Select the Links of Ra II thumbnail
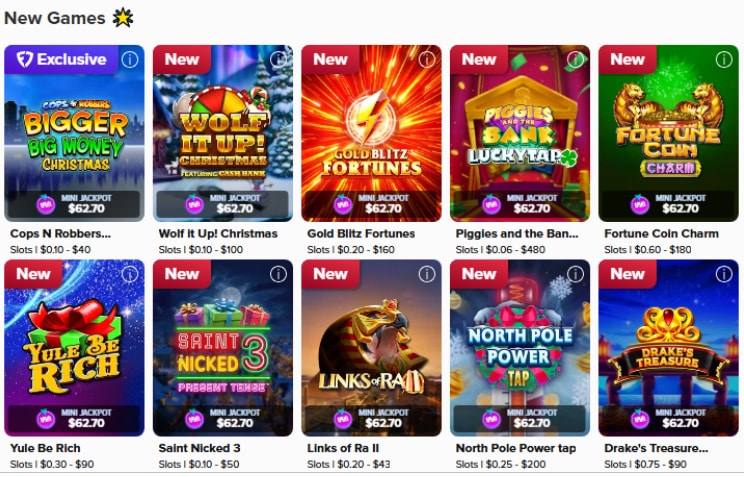 pos(371,348)
